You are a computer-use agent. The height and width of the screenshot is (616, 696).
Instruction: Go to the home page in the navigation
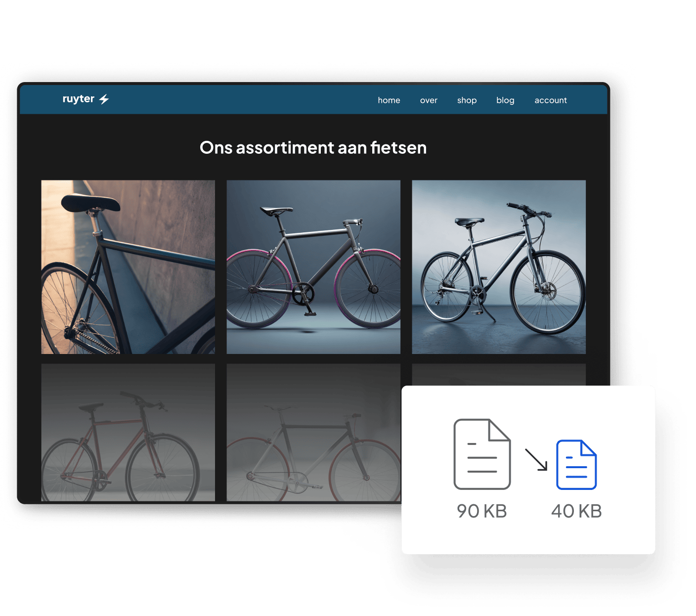[x=389, y=100]
